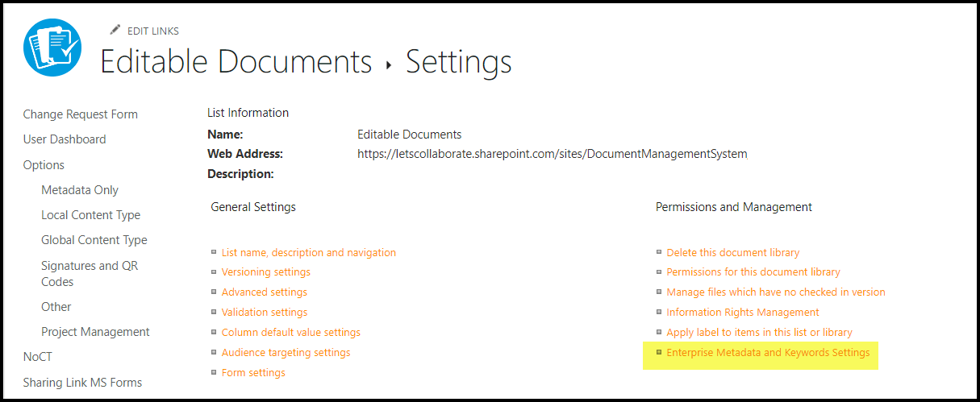Click the EDIT LINKS pencil icon
980x402 pixels.
coord(115,31)
